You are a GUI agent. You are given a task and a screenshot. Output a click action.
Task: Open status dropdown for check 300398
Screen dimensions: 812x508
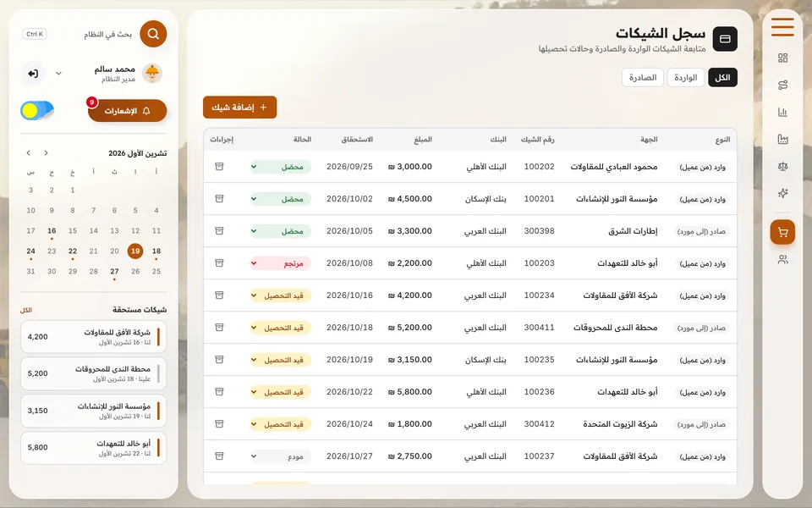[280, 231]
